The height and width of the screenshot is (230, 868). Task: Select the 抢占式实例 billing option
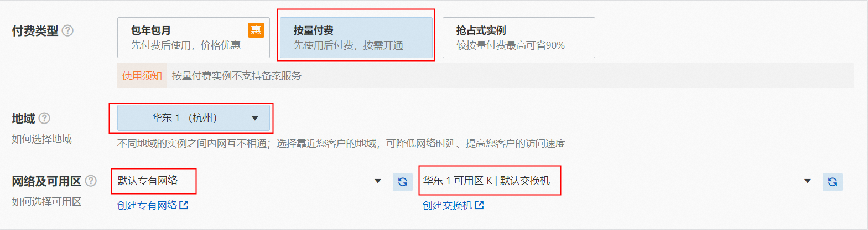click(519, 38)
